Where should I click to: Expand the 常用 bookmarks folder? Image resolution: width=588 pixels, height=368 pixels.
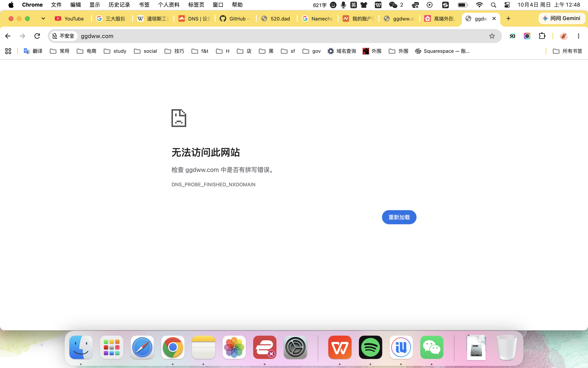click(x=60, y=51)
